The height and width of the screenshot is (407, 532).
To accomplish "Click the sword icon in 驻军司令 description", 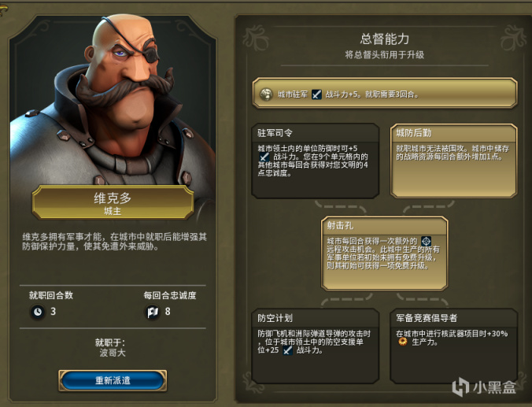I will coord(264,157).
